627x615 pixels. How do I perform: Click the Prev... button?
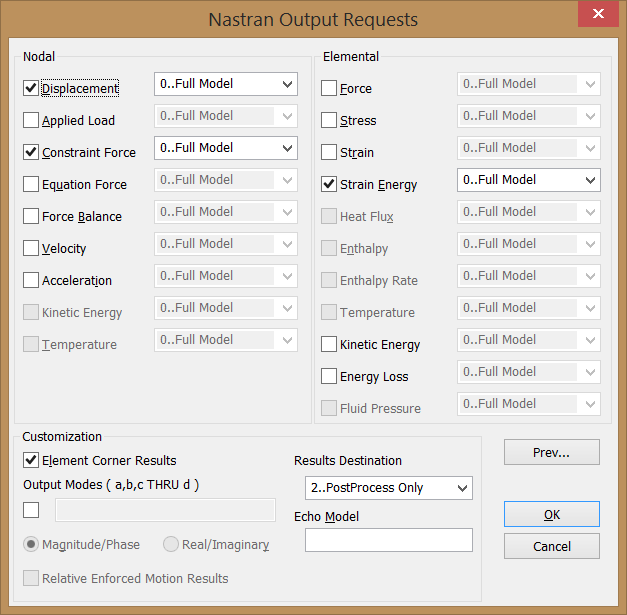552,452
